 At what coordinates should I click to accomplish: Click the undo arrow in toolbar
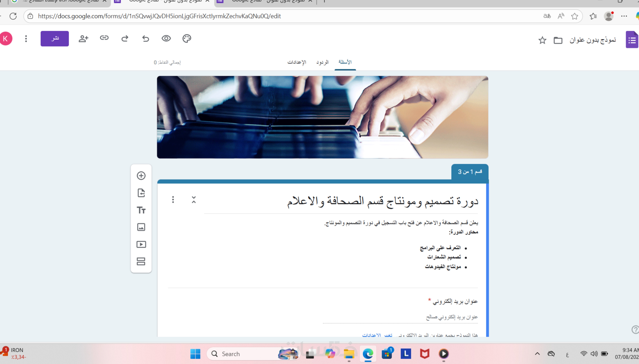[x=145, y=39]
